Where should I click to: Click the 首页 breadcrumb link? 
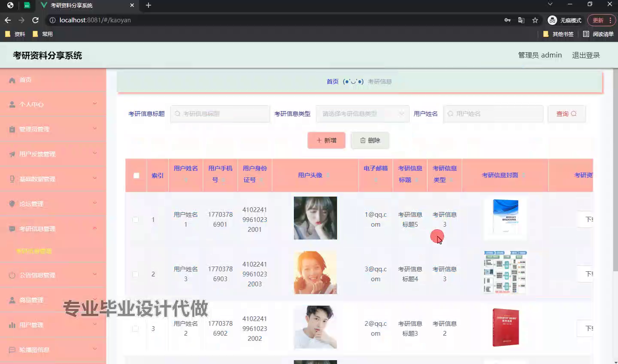pyautogui.click(x=333, y=82)
